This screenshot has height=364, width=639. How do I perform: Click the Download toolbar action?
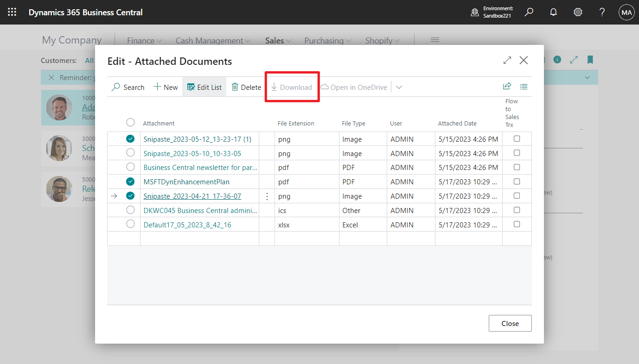[292, 87]
